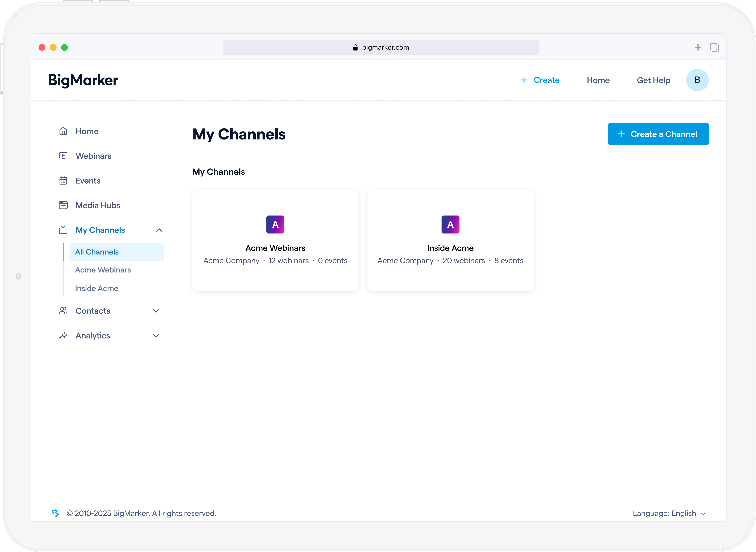Expand the Analytics section

[156, 335]
